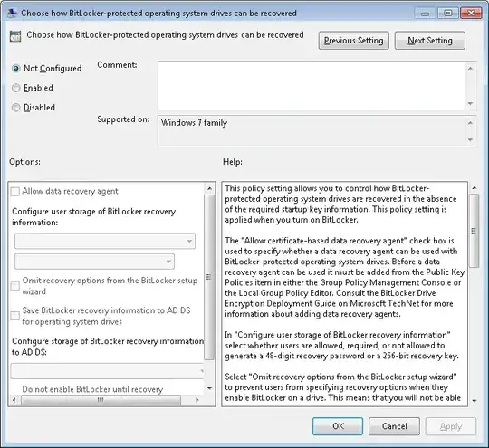Check Omit recovery options from setup wizard
The width and height of the screenshot is (489, 448).
click(x=15, y=286)
